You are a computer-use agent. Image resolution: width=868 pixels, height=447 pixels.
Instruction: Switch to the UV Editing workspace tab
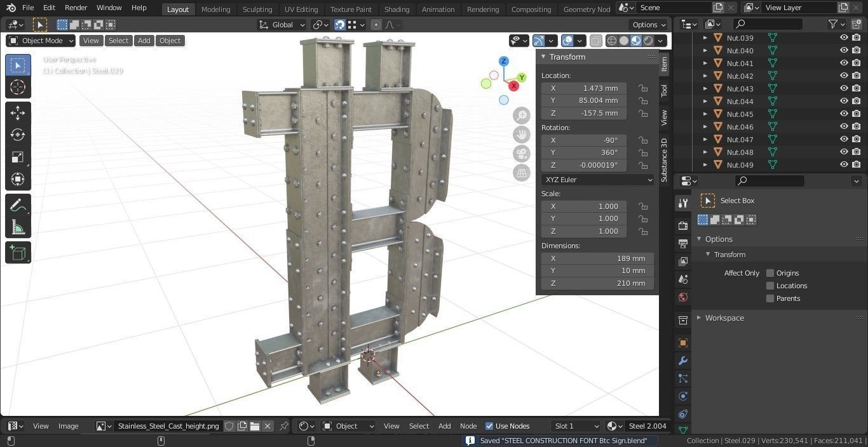pos(301,10)
